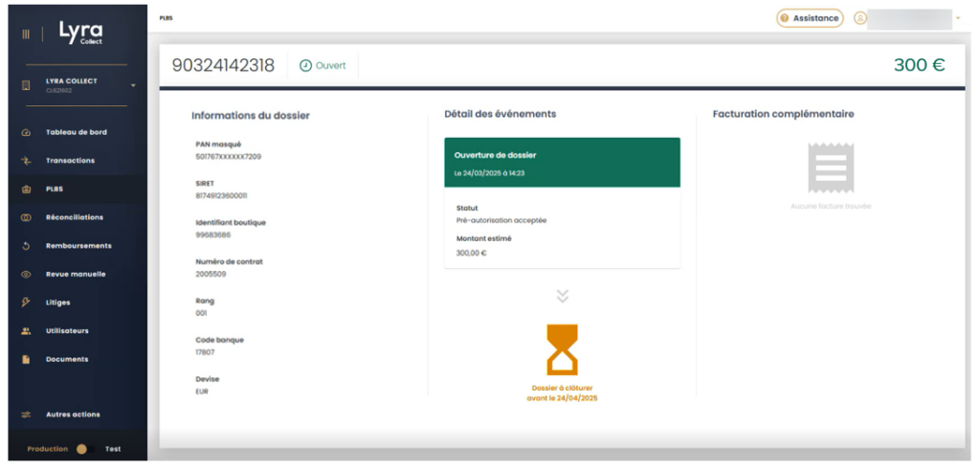Click the Dossier à clôturer deadline text
Image resolution: width=980 pixels, height=468 pixels.
tap(562, 393)
